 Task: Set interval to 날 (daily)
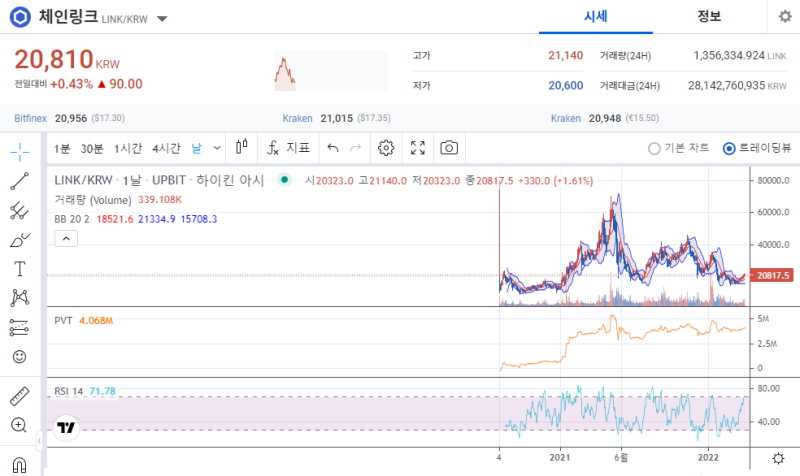[196, 148]
